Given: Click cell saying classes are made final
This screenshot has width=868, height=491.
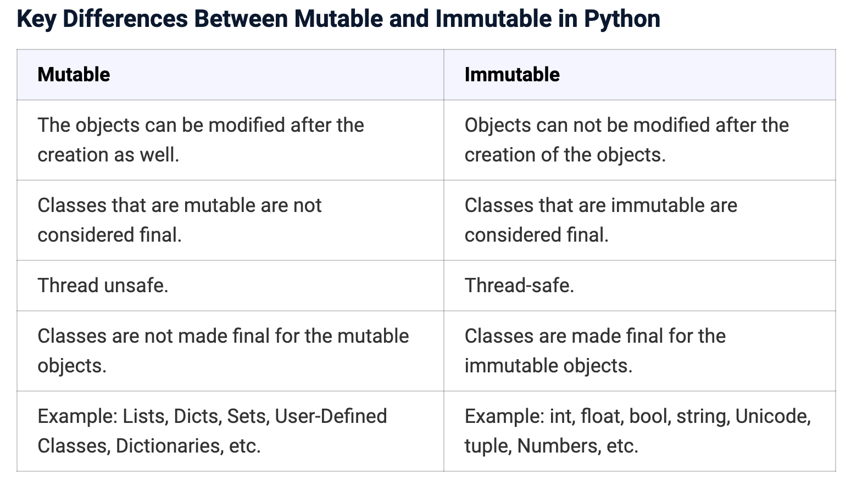Looking at the screenshot, I should [x=639, y=351].
